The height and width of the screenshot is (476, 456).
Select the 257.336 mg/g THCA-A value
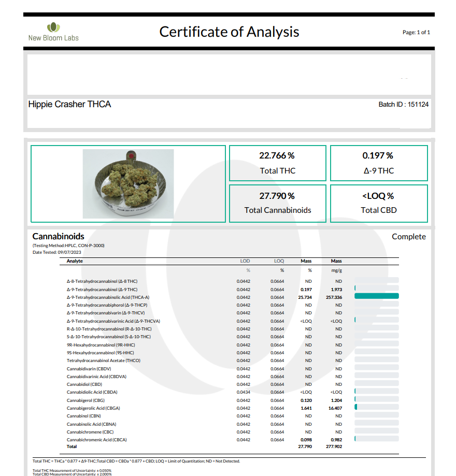334,297
